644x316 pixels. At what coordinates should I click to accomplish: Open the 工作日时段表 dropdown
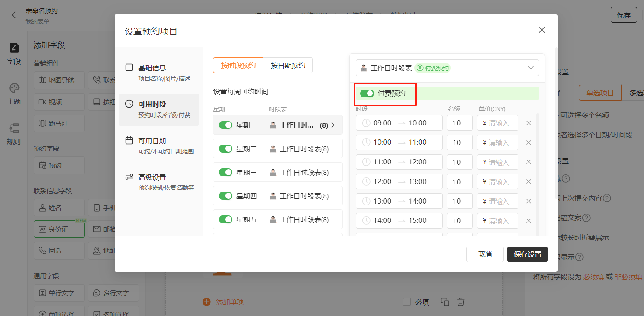[x=447, y=68]
